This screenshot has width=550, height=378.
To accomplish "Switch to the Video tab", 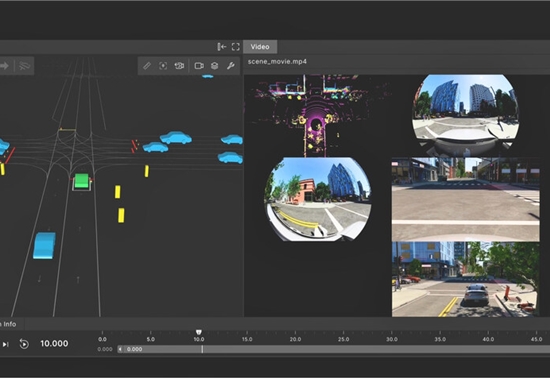I will (260, 47).
